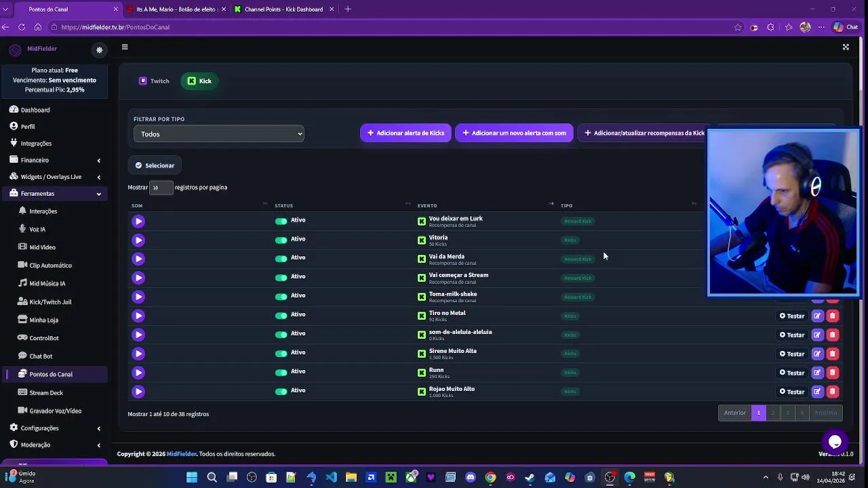Expand Widgets / Overlays Live menu
The width and height of the screenshot is (868, 488).
(54, 177)
